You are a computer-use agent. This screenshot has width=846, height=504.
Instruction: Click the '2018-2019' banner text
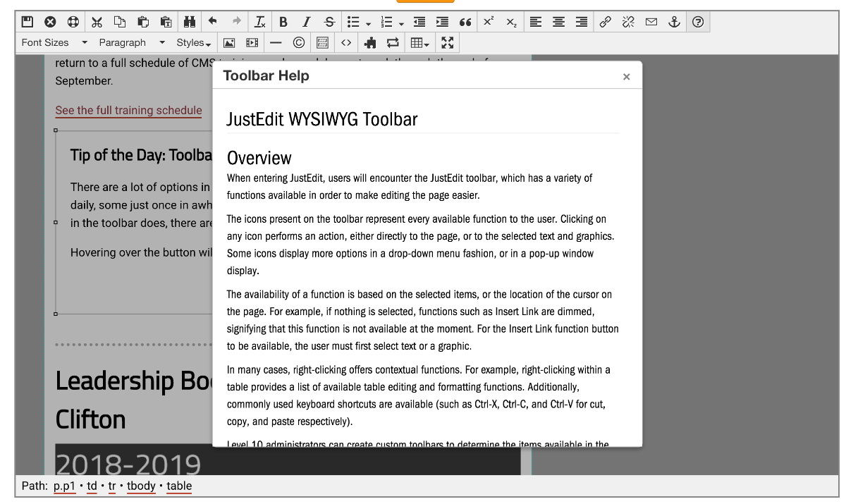[128, 464]
